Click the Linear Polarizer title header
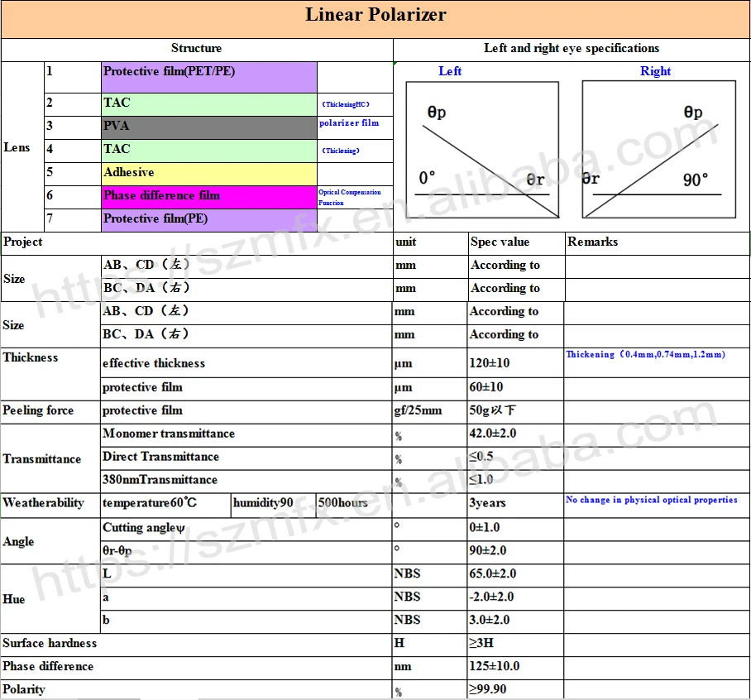 (375, 15)
